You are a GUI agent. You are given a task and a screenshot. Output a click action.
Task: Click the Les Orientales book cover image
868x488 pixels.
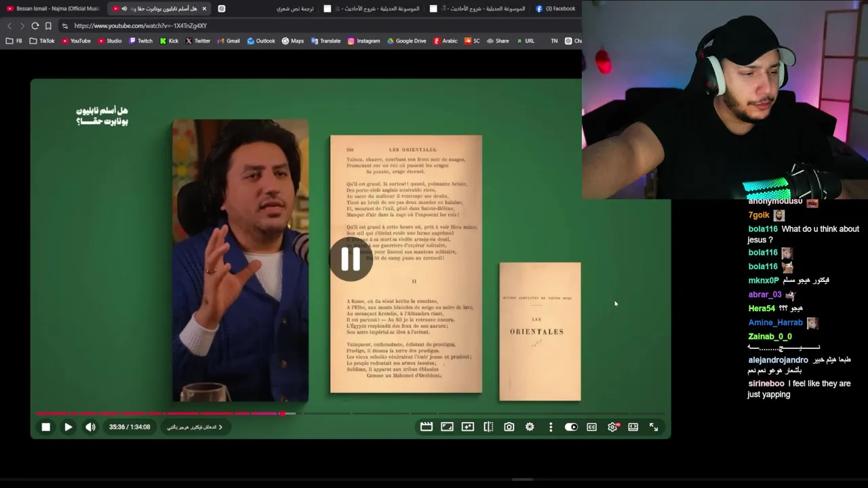tap(540, 331)
